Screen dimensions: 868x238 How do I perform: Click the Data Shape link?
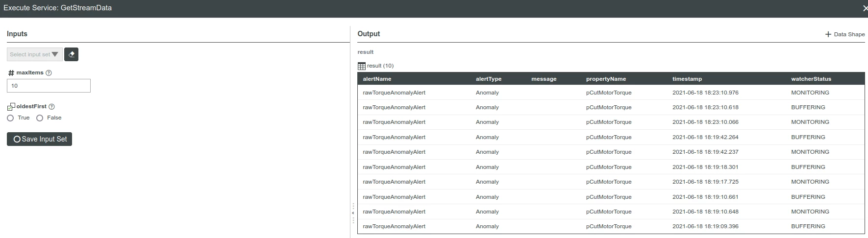click(849, 34)
